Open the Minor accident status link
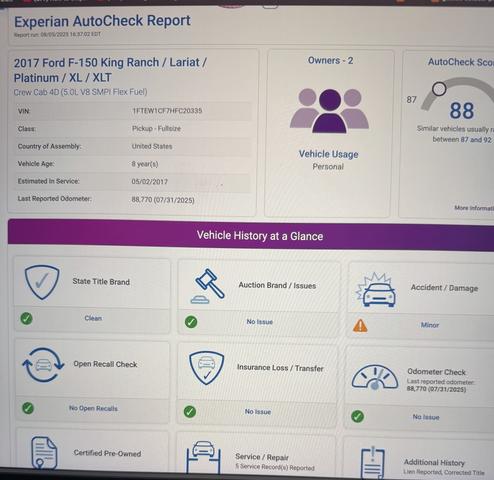The width and height of the screenshot is (494, 480). coord(430,325)
